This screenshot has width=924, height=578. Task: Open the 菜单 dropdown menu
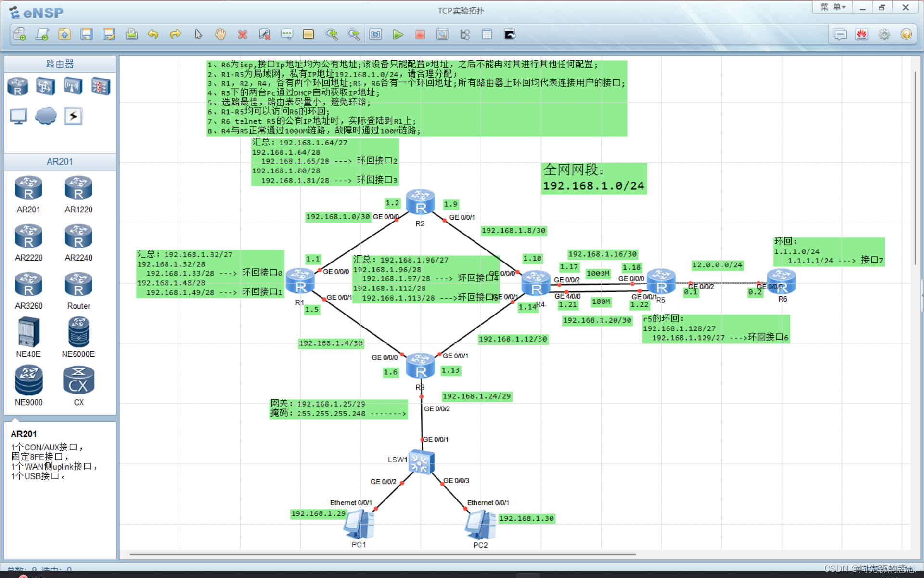833,7
